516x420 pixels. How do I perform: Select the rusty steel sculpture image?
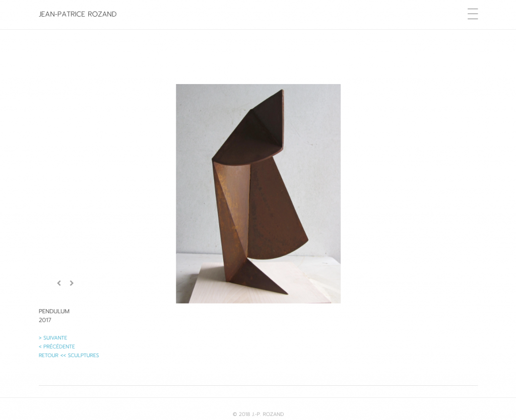click(x=259, y=194)
